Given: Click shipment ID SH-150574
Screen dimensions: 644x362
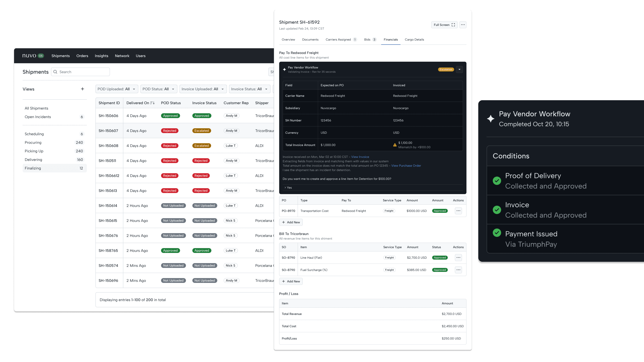Looking at the screenshot, I should tap(108, 266).
